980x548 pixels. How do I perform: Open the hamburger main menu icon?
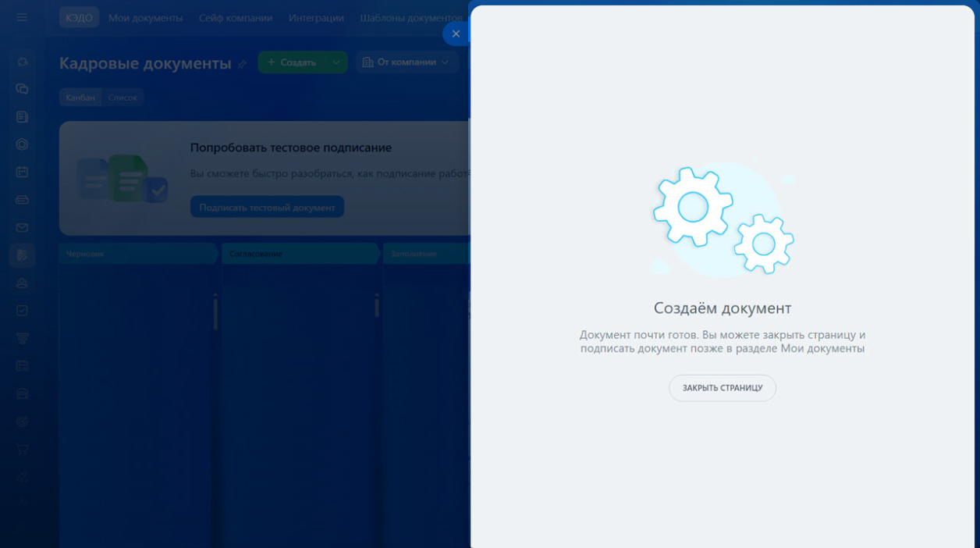(x=22, y=17)
